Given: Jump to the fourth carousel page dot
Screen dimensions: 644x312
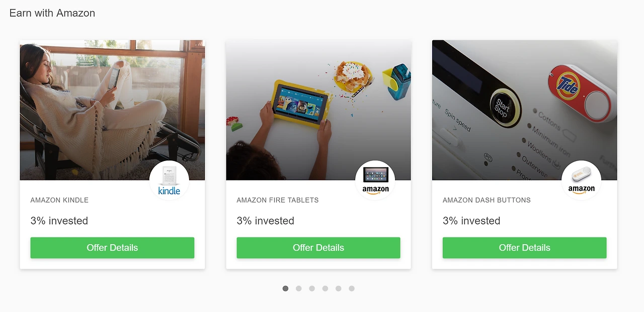Looking at the screenshot, I should point(325,288).
